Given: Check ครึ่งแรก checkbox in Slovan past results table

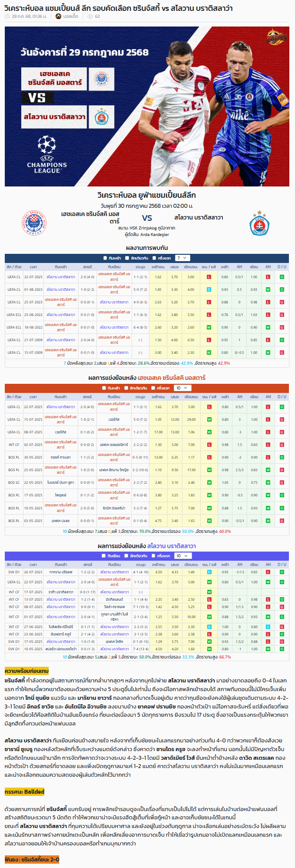Looking at the screenshot, I should (x=153, y=556).
